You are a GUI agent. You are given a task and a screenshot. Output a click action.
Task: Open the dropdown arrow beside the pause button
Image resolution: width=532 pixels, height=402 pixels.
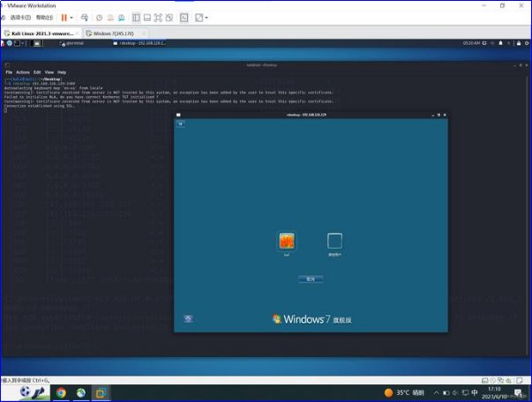72,17
